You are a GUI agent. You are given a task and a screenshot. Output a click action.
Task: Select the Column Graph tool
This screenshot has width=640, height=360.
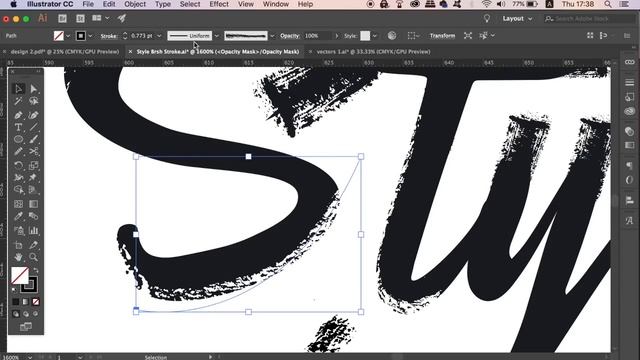click(x=33, y=231)
